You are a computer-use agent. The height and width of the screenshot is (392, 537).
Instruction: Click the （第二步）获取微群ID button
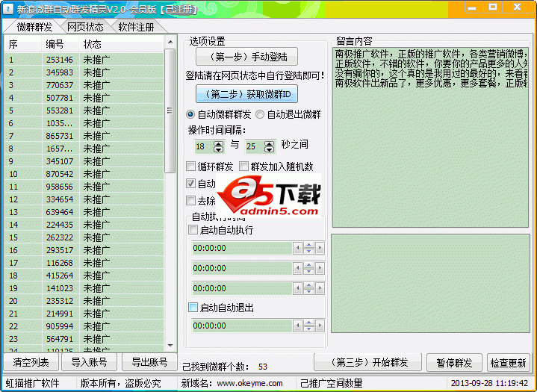click(x=246, y=94)
